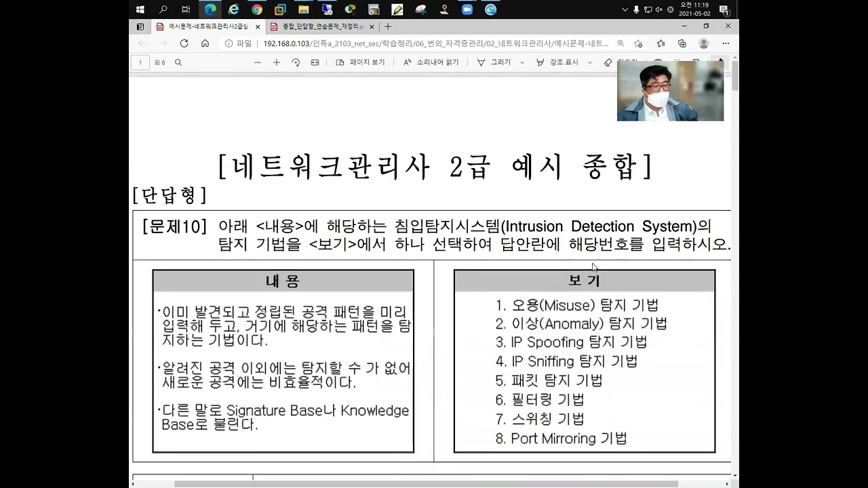Screen dimensions: 868x488
Task: Open Edge Settings and more menu
Action: [726, 43]
